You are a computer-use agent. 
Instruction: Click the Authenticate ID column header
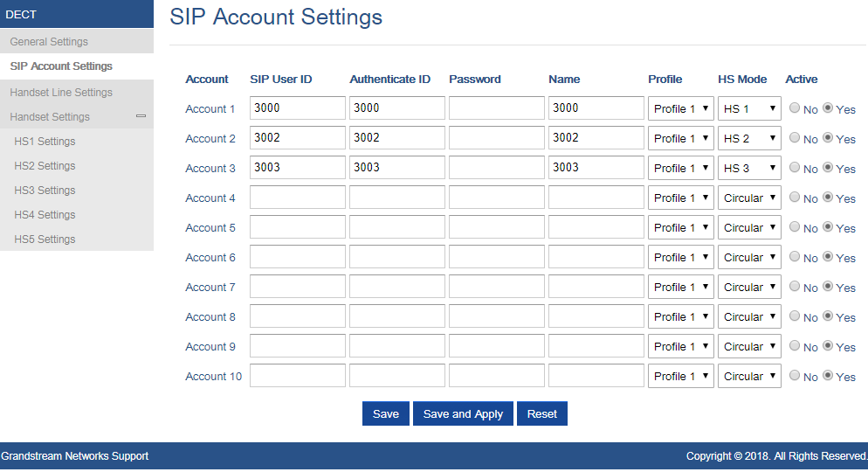[x=389, y=80]
